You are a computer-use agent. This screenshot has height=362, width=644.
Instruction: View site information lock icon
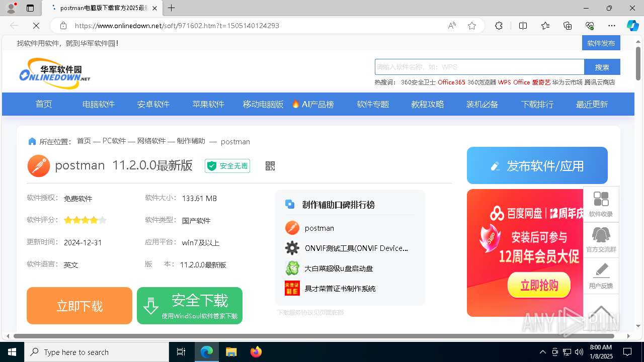63,26
